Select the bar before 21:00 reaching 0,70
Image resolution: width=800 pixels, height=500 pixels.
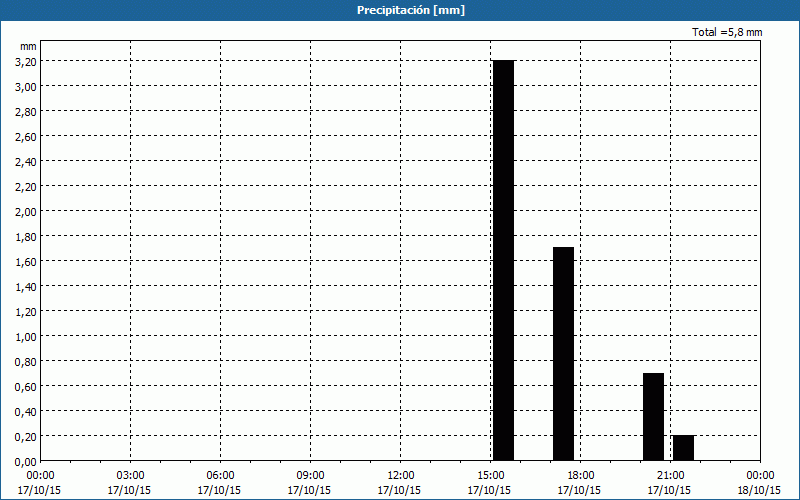pyautogui.click(x=654, y=417)
